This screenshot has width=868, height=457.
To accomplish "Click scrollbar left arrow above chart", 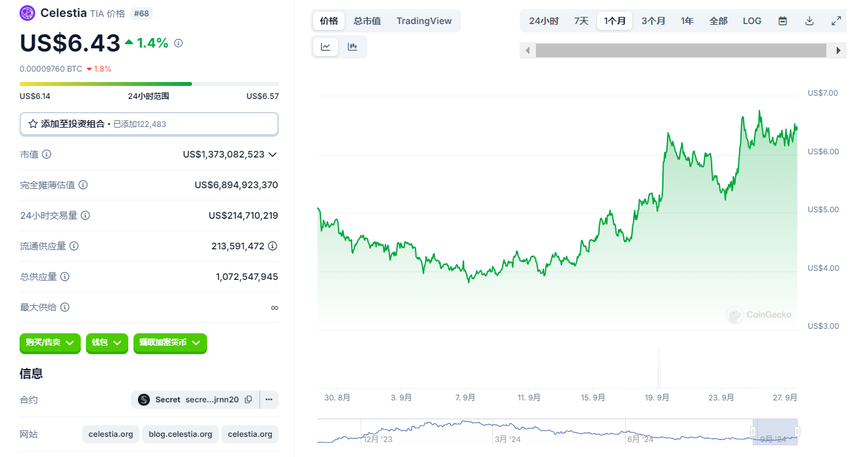I will coord(527,50).
